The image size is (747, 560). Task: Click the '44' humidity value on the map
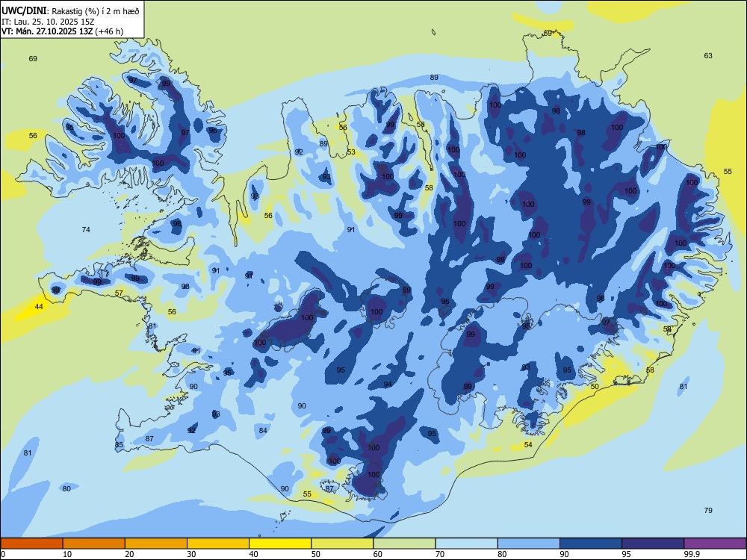tap(39, 307)
